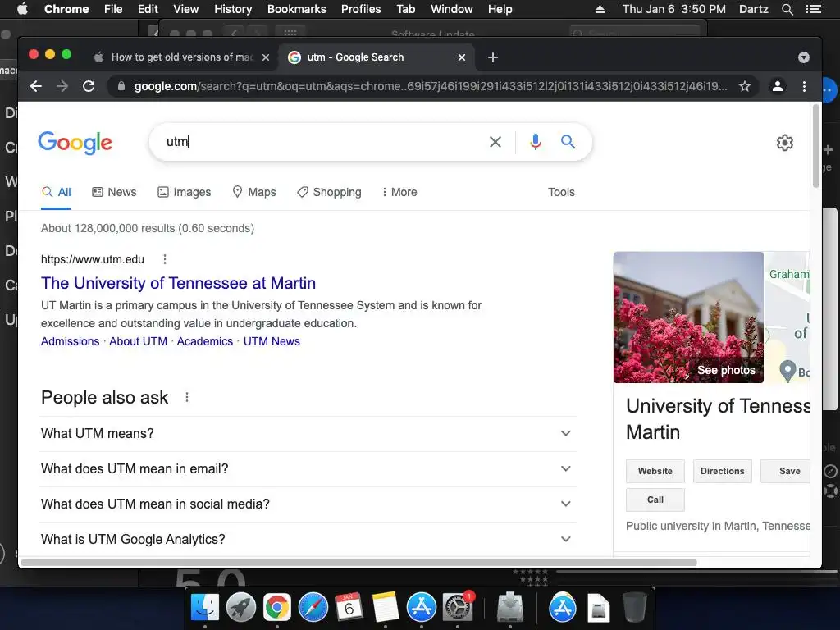Open the People also ask options menu
This screenshot has width=840, height=630.
186,398
